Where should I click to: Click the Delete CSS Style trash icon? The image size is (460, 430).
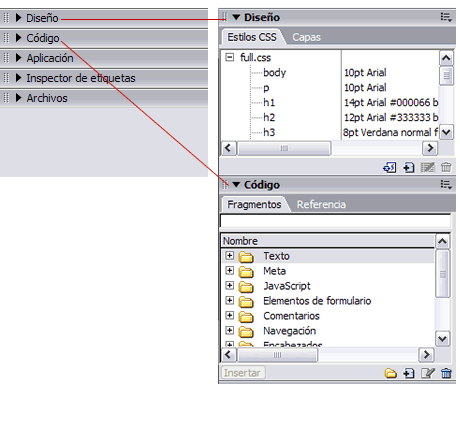tap(446, 167)
